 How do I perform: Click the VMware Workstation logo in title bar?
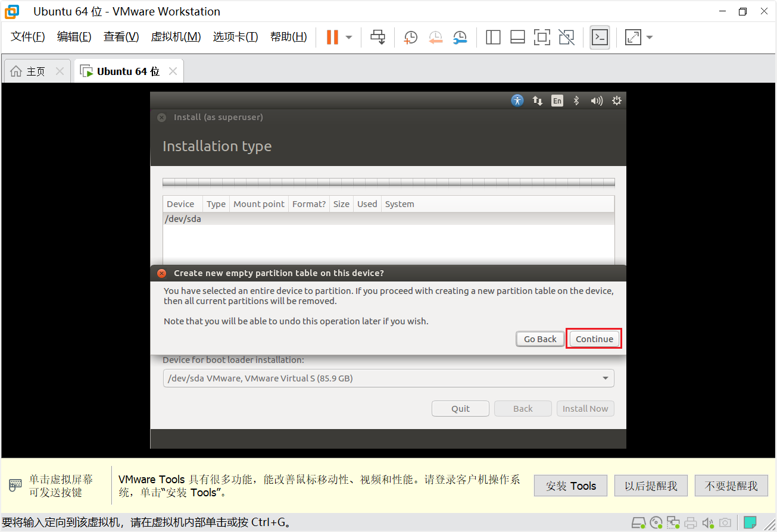tap(12, 11)
